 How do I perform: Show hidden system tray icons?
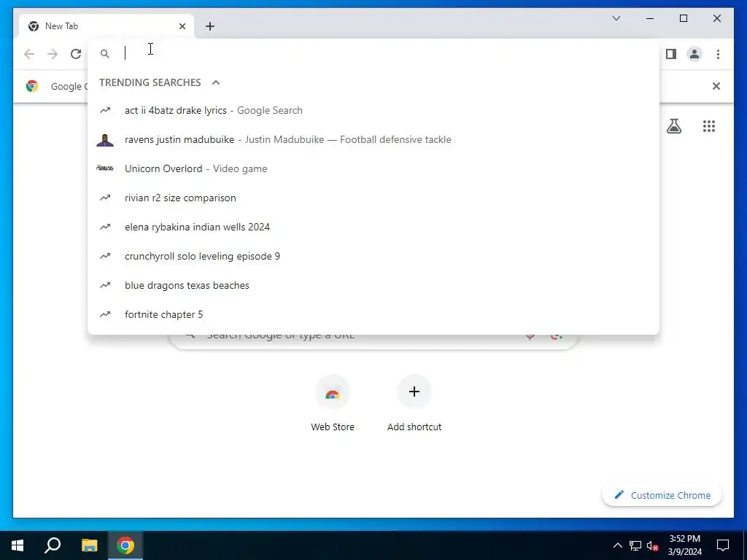[x=617, y=545]
